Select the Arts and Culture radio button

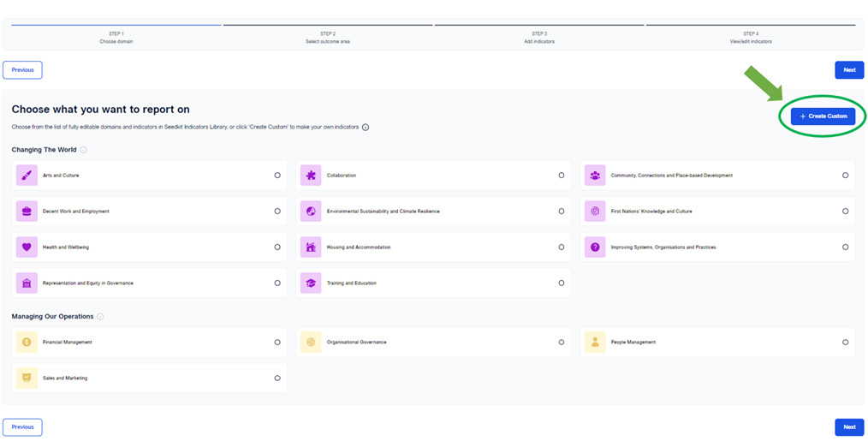[277, 175]
